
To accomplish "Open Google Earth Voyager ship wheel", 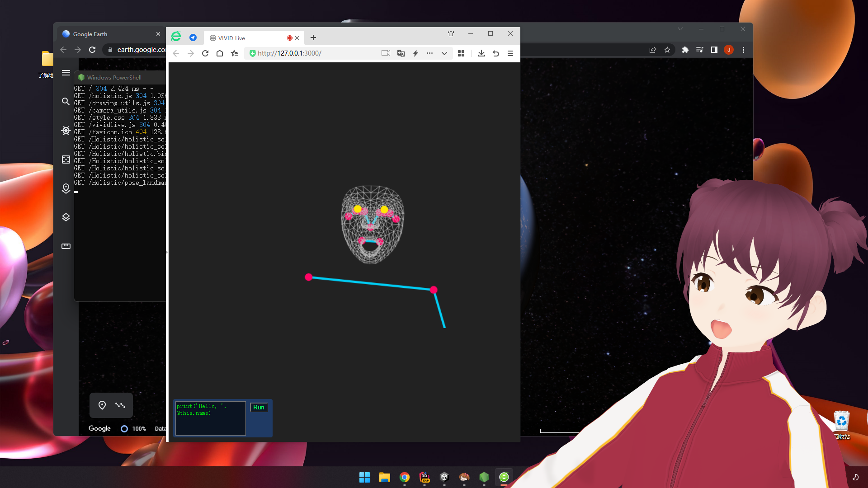I will tap(66, 131).
